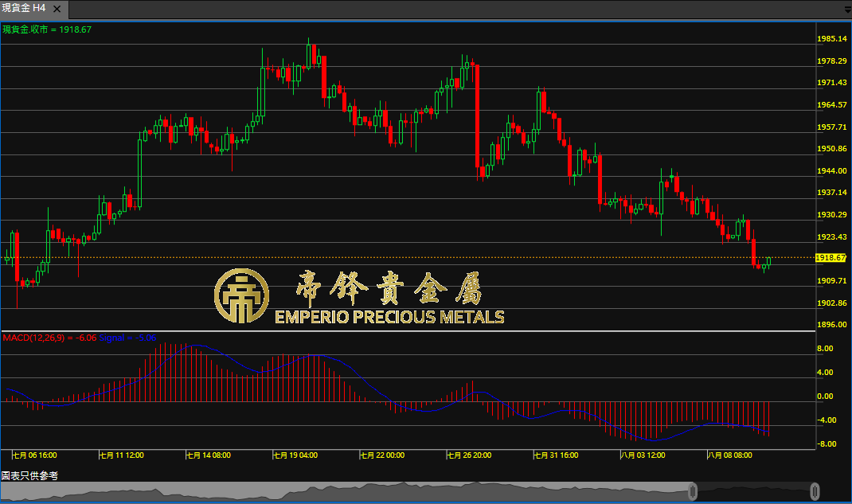The width and height of the screenshot is (852, 504).
Task: Click the highlighted 1918.67 current price tag
Action: tap(831, 258)
